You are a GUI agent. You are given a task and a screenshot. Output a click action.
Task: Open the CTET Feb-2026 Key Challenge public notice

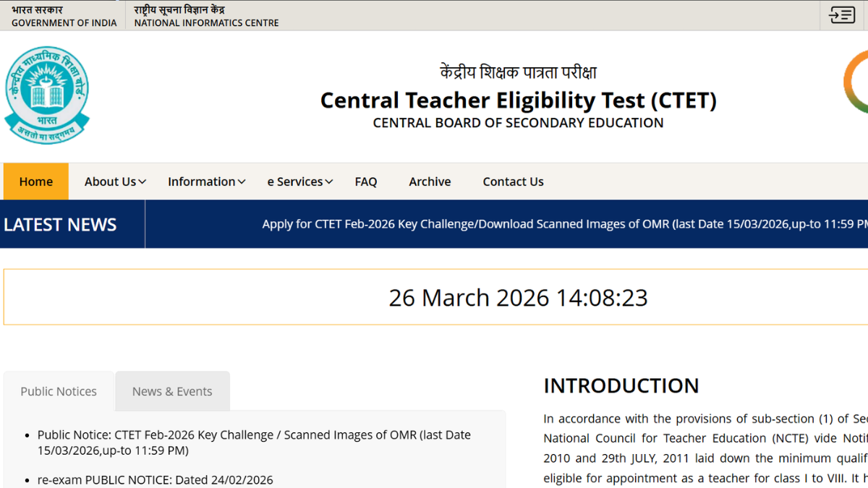[254, 442]
